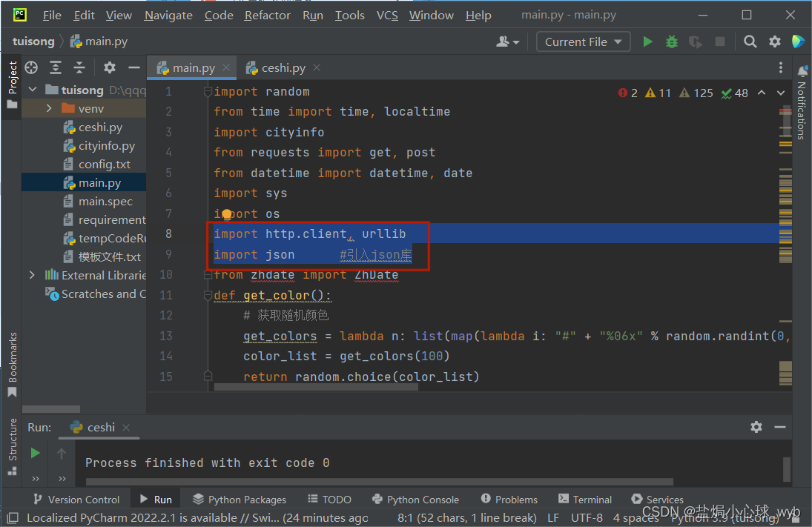Click the up arrow in Run panel
This screenshot has height=527, width=812.
pyautogui.click(x=62, y=454)
